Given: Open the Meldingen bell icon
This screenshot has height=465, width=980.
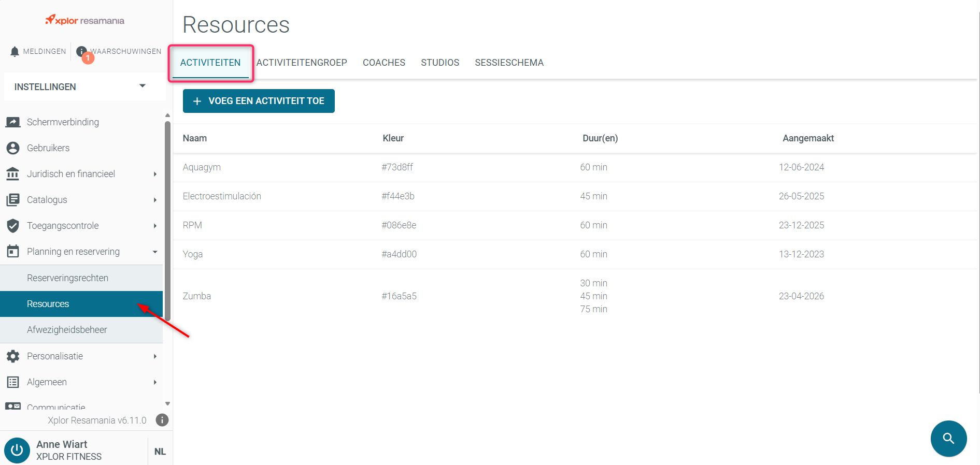Looking at the screenshot, I should 15,51.
